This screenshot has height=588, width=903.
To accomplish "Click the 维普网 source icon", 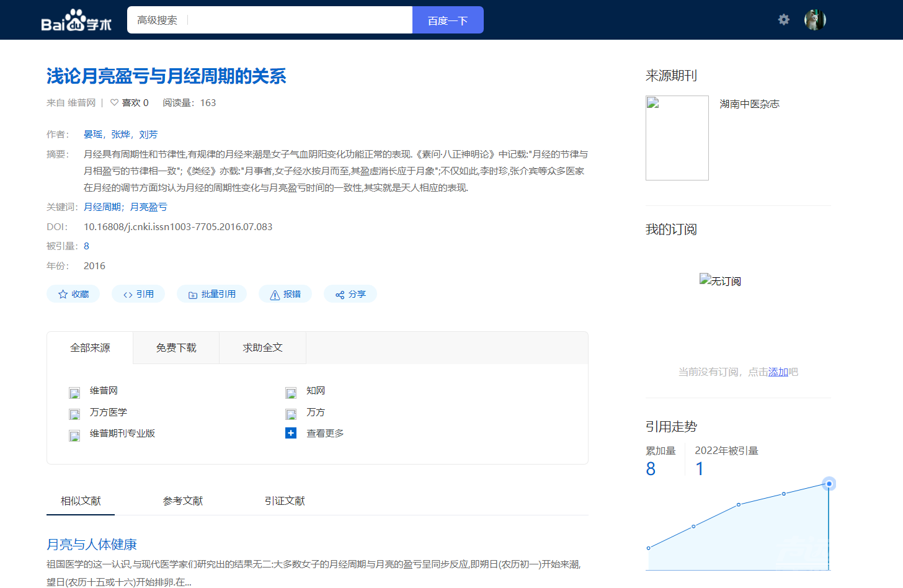I will [x=74, y=393].
